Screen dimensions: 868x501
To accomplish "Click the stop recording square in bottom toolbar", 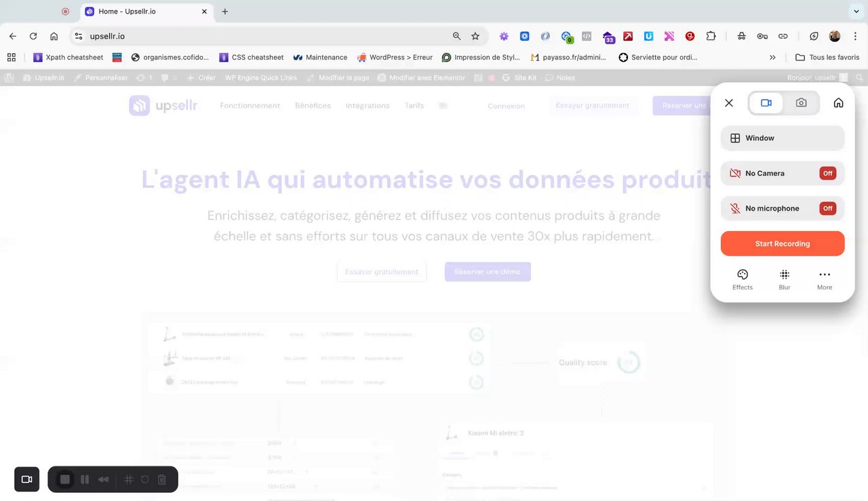I will pyautogui.click(x=65, y=479).
